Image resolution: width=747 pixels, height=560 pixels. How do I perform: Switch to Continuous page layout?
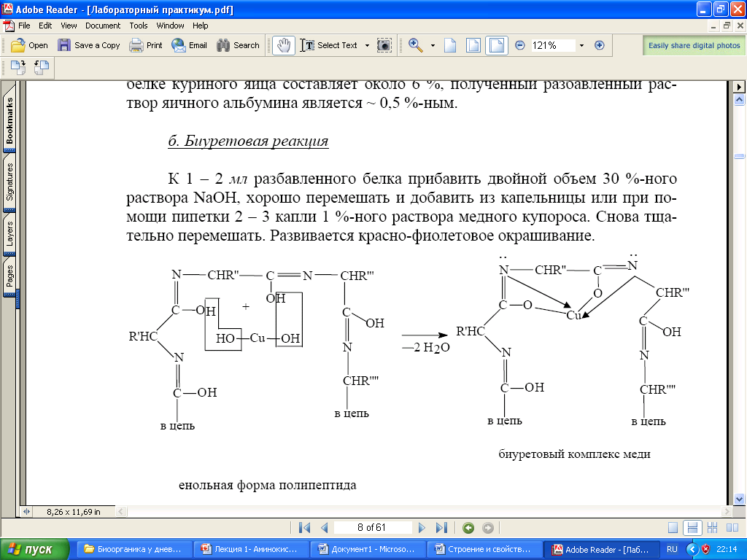[692, 528]
